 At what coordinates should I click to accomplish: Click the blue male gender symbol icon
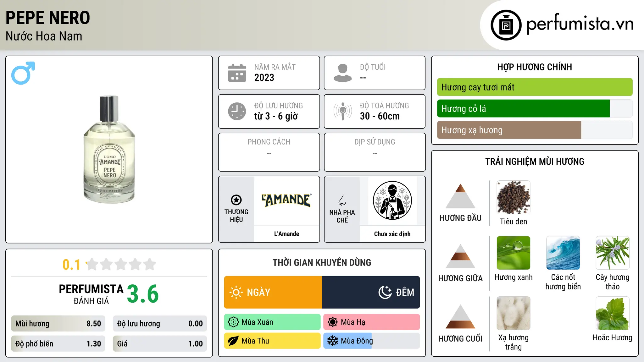[x=23, y=73]
